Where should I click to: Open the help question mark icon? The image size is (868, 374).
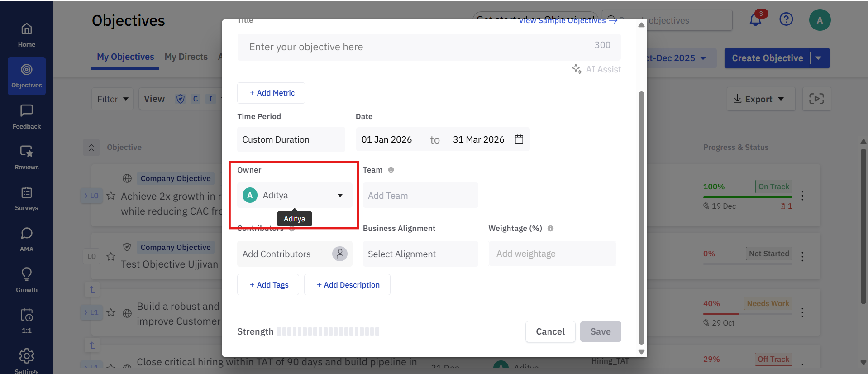click(x=786, y=19)
